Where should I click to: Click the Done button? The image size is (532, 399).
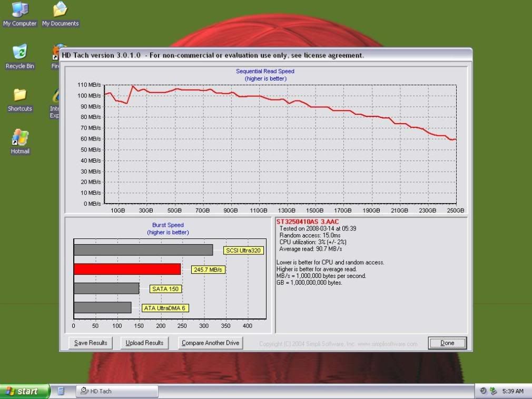tap(447, 343)
